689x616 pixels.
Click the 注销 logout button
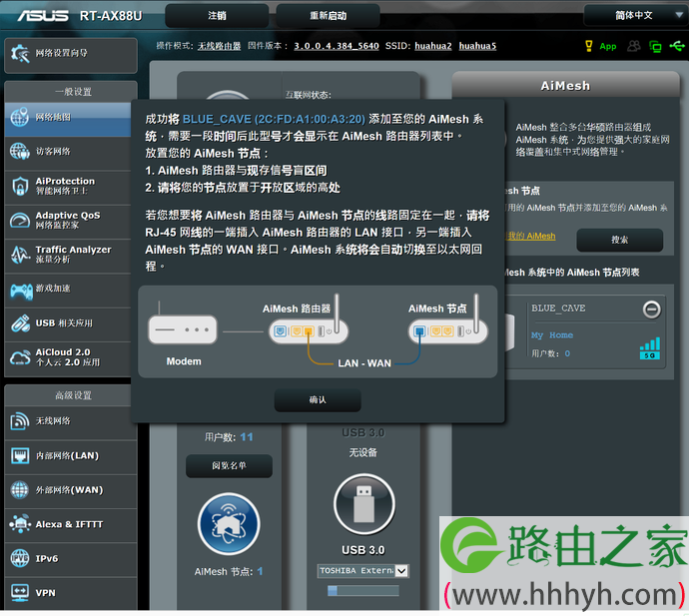[x=217, y=16]
